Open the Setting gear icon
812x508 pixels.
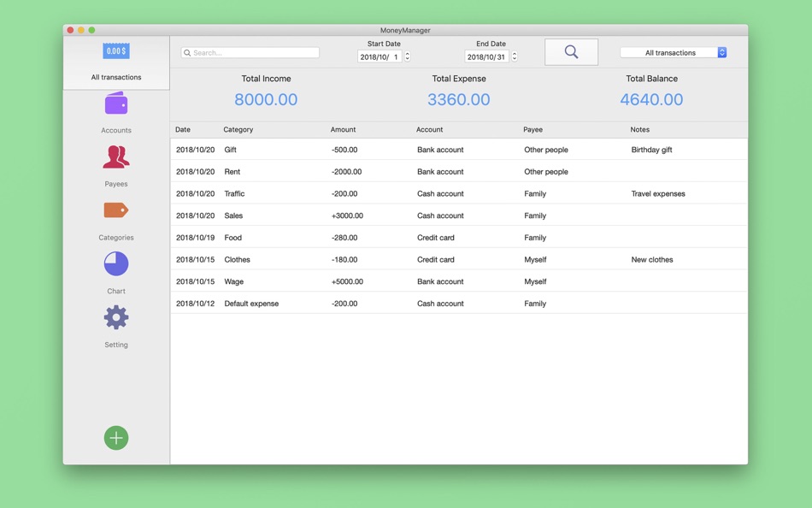click(x=116, y=317)
